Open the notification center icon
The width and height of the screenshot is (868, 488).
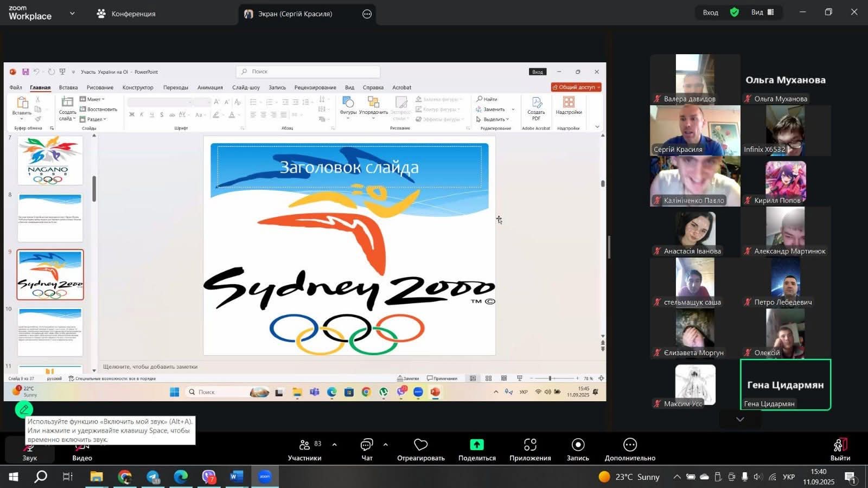pyautogui.click(x=850, y=477)
